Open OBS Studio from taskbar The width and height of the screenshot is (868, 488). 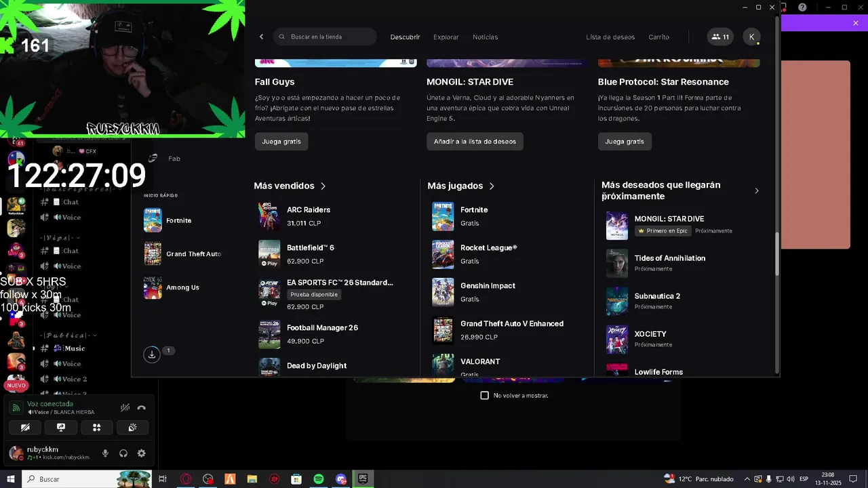(208, 479)
